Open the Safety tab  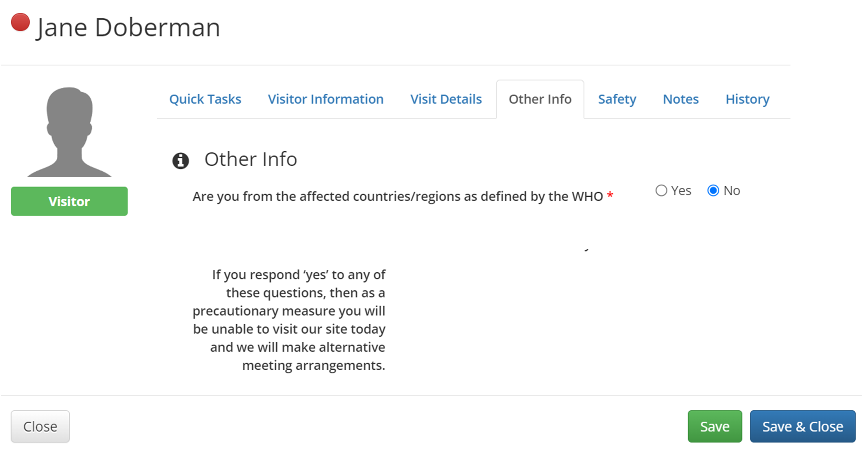point(617,99)
